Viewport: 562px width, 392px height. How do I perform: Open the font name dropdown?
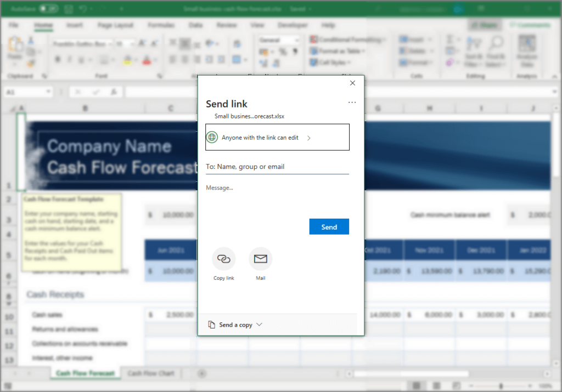coord(110,44)
